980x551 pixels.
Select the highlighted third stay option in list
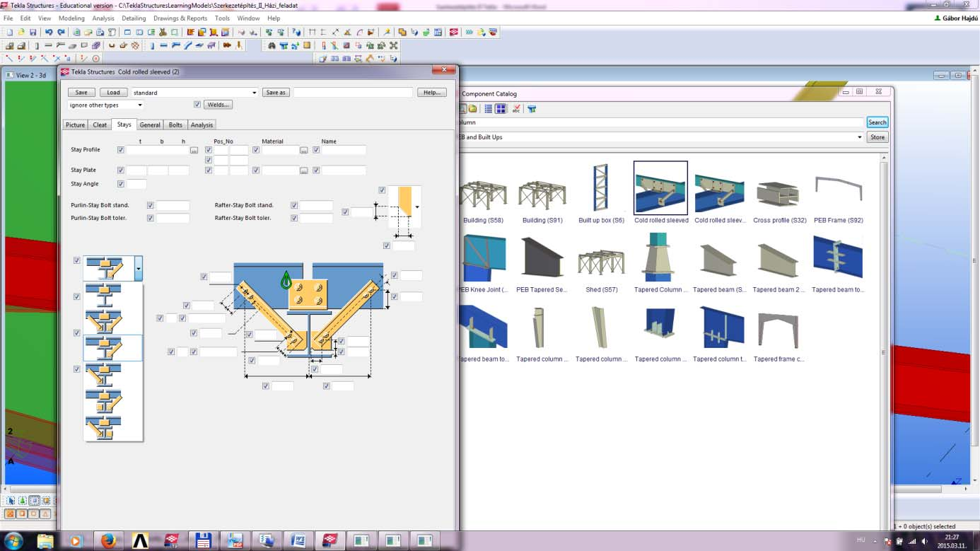(x=113, y=348)
